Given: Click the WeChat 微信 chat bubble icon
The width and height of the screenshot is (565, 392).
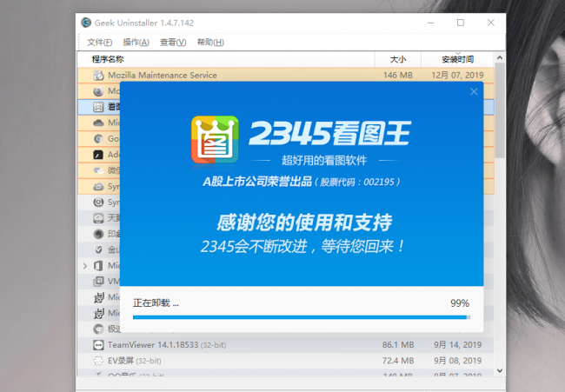Looking at the screenshot, I should pos(98,170).
